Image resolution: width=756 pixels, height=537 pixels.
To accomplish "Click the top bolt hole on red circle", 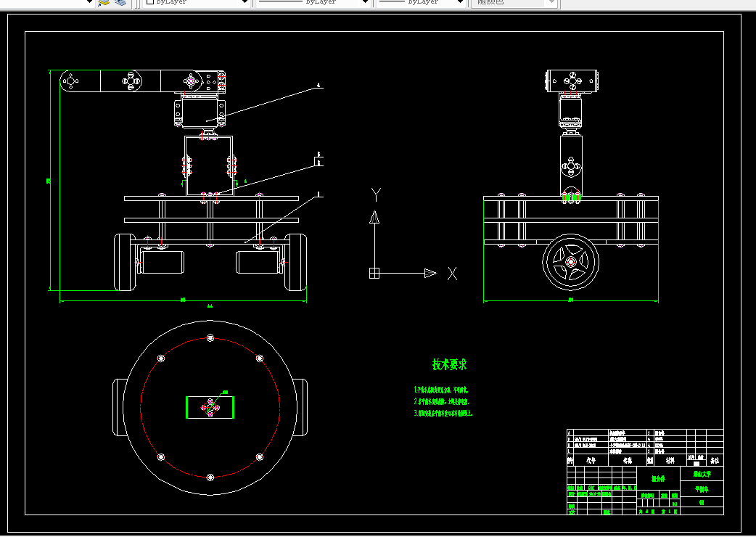I will (x=210, y=338).
